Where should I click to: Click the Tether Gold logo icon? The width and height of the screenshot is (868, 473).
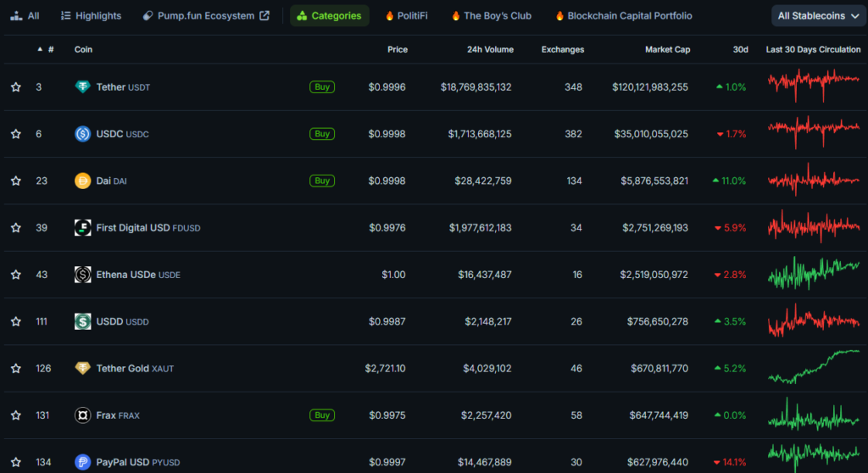[x=82, y=369]
